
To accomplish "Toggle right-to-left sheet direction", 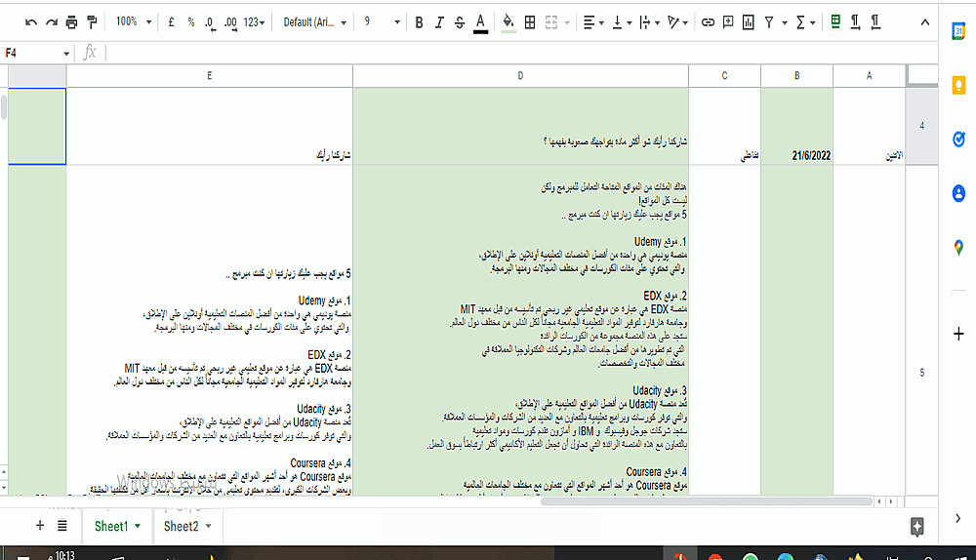I will 835,21.
